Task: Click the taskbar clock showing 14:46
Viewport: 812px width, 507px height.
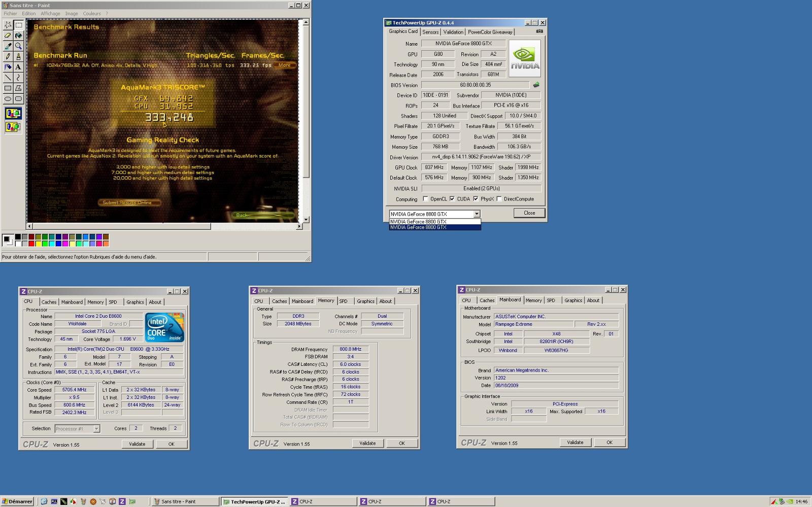Action: click(801, 501)
